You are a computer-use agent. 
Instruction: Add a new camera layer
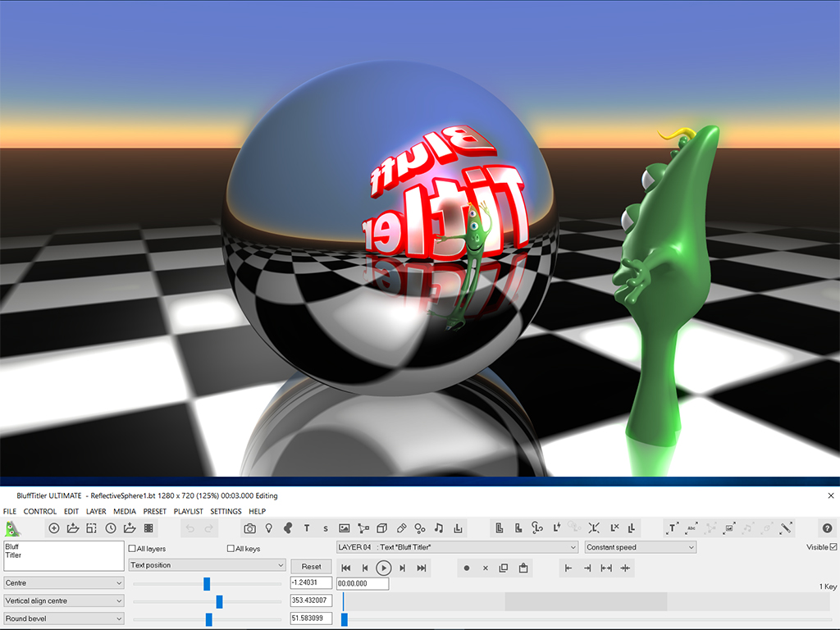(x=249, y=528)
